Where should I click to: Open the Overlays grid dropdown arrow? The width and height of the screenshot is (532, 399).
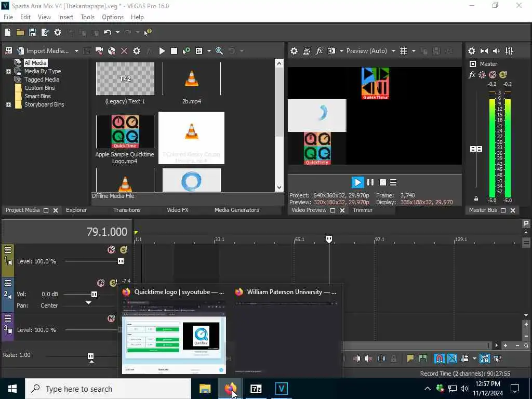click(414, 51)
